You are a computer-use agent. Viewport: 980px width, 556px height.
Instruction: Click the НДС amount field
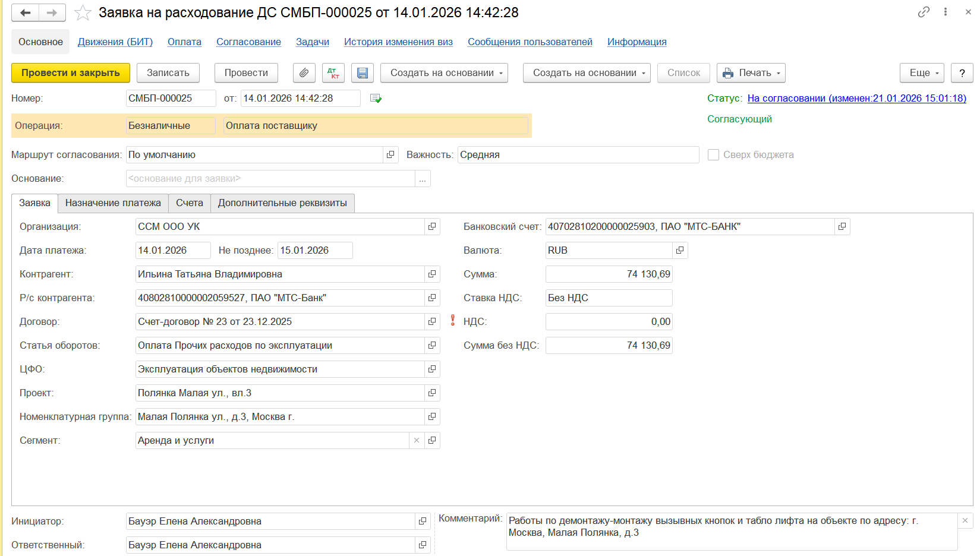(x=609, y=322)
